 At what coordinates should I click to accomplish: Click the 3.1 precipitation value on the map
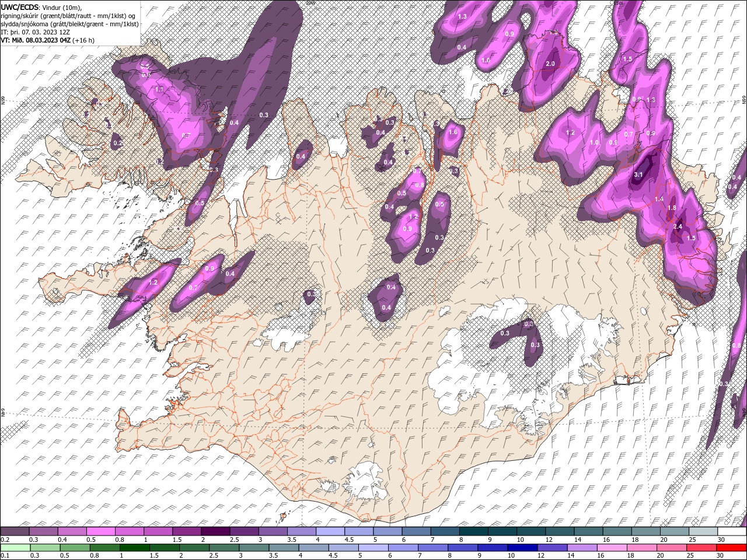click(x=638, y=174)
